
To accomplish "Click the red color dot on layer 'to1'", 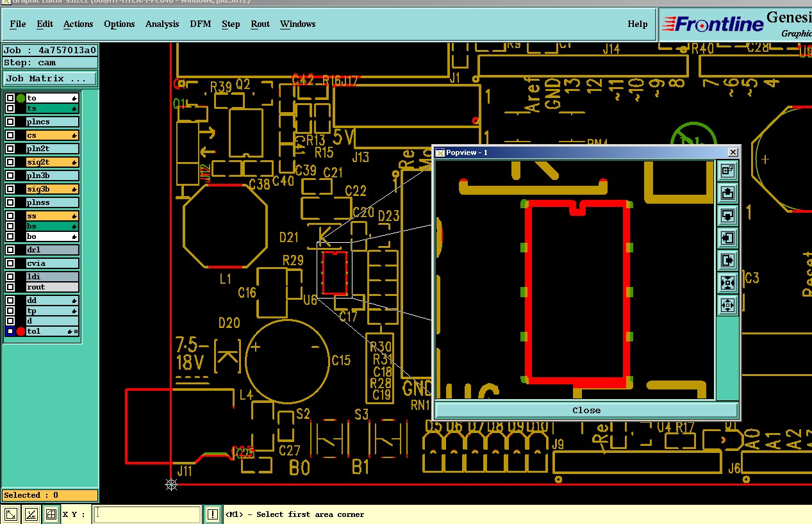I will 21,331.
